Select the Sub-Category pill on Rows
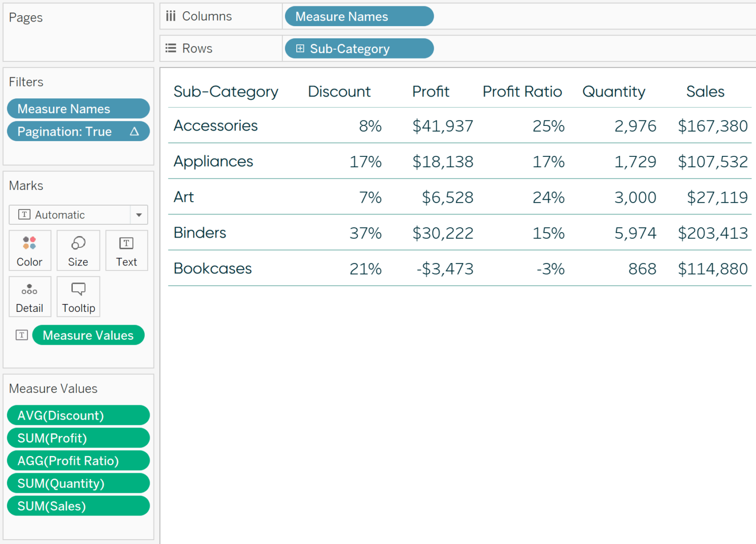 tap(359, 48)
